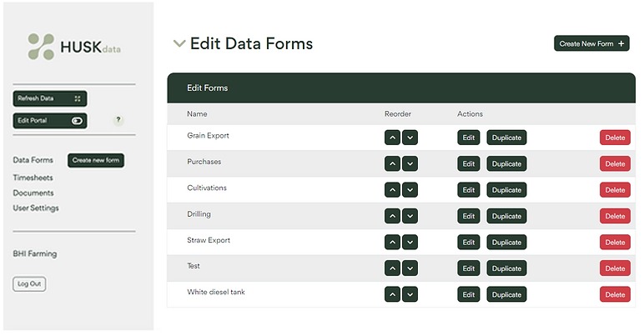644x336 pixels.
Task: Click the question mark help icon
Action: pyautogui.click(x=118, y=120)
